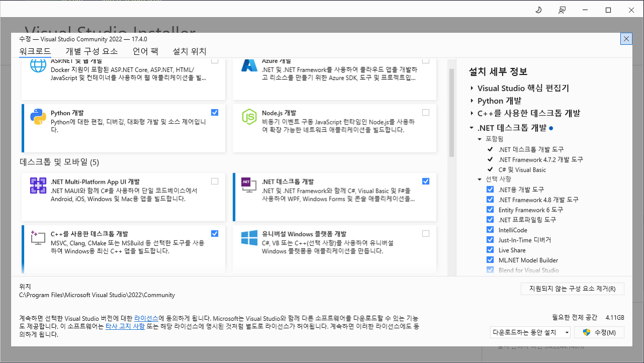Click the included .NET 데스크톱 개발 도구 item
Screen dimensions: 644x363
coord(531,149)
